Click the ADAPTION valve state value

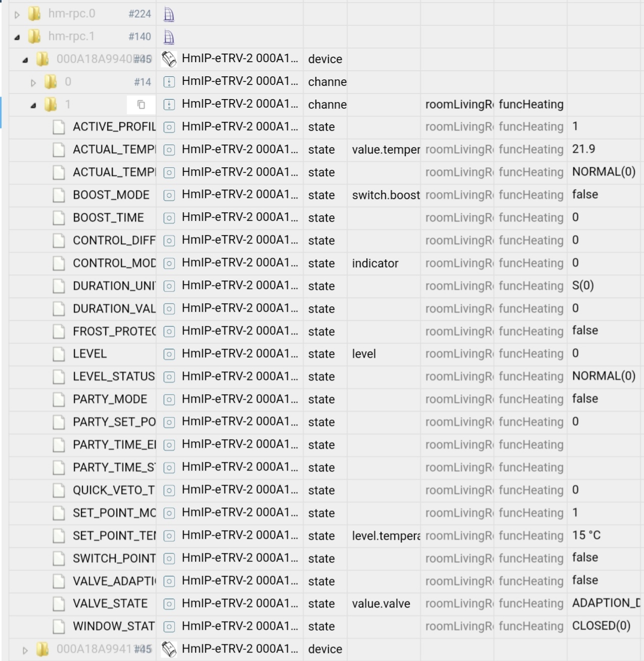[x=606, y=603]
